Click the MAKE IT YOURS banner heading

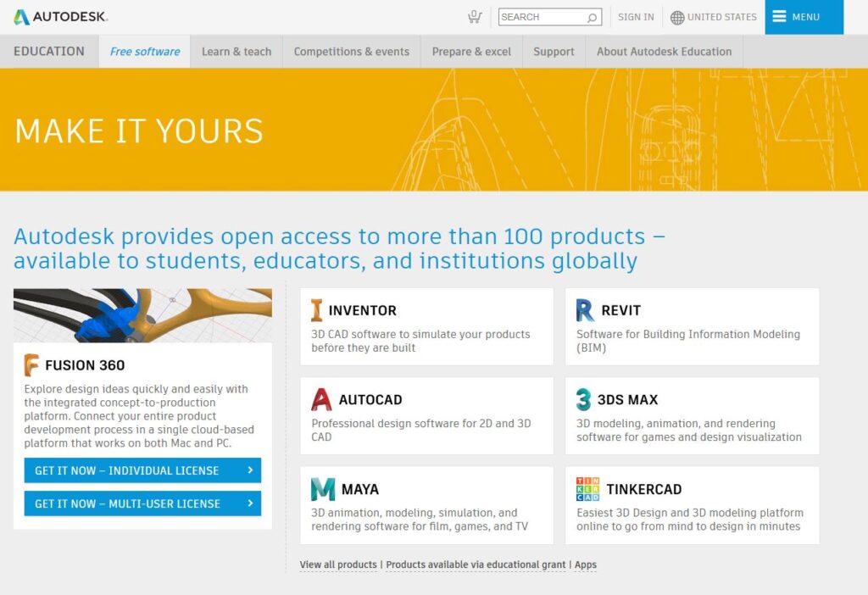(139, 131)
